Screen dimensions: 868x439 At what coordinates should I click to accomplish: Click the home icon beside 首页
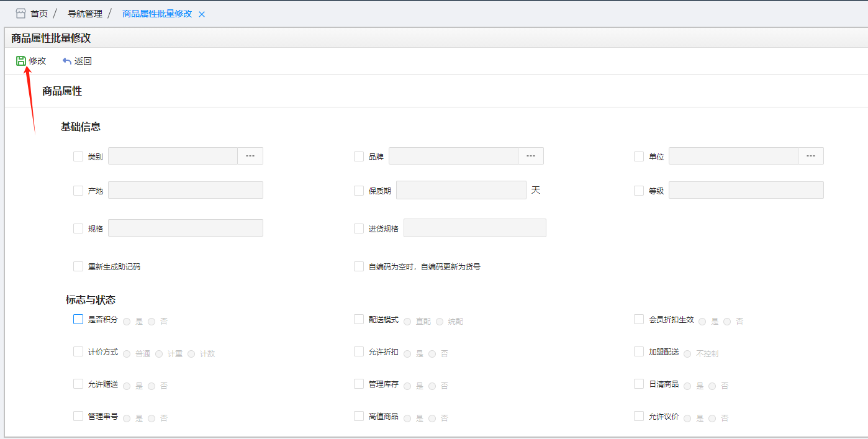click(20, 13)
